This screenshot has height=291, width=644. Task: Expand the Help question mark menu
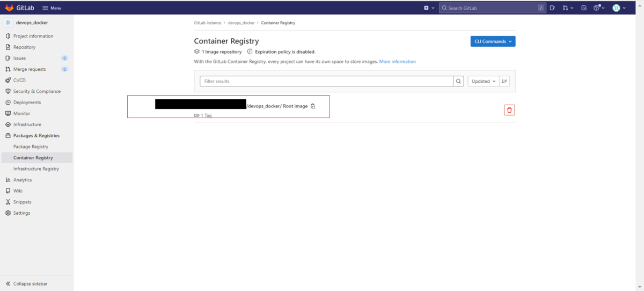coord(599,8)
